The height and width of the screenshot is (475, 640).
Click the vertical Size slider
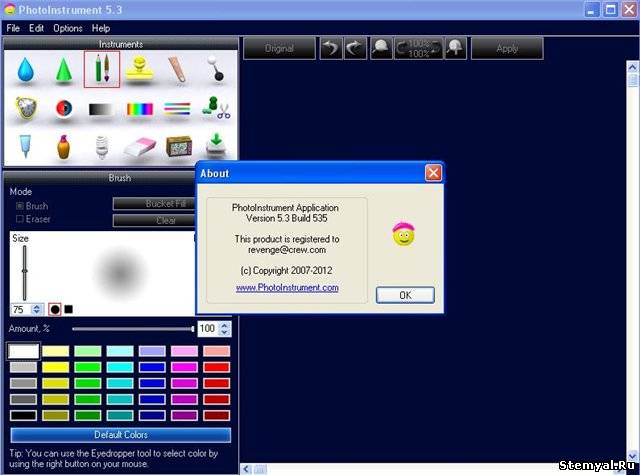coord(25,273)
